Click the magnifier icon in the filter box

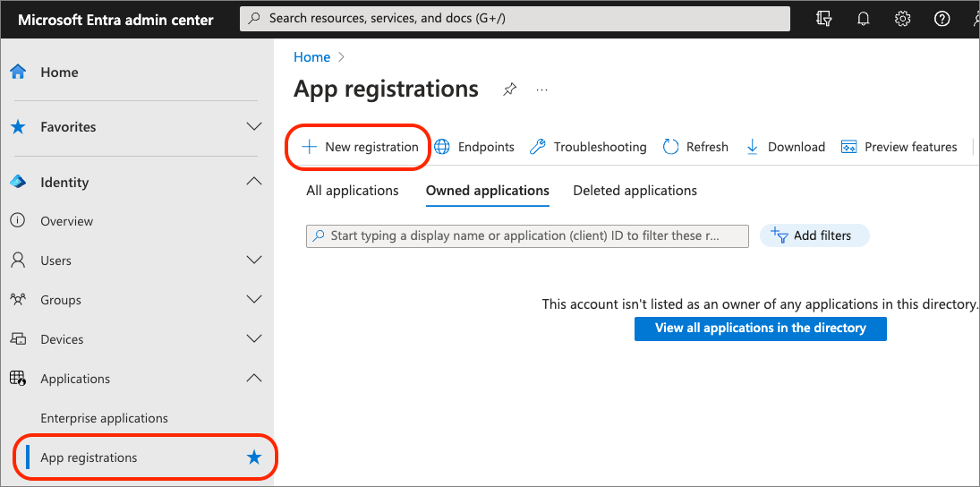click(319, 236)
